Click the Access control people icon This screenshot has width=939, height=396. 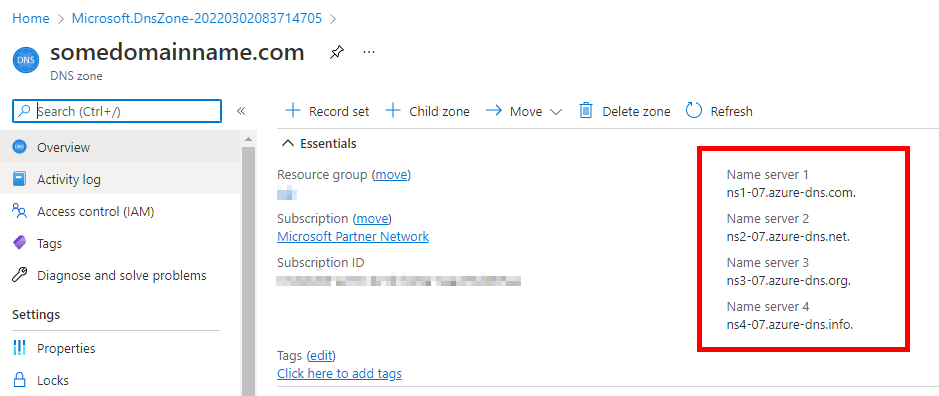point(20,211)
